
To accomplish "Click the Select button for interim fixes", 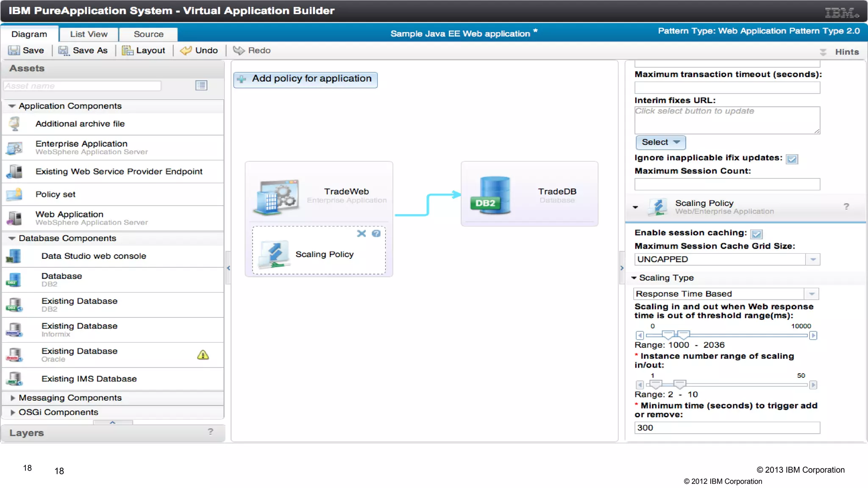I will [x=660, y=142].
